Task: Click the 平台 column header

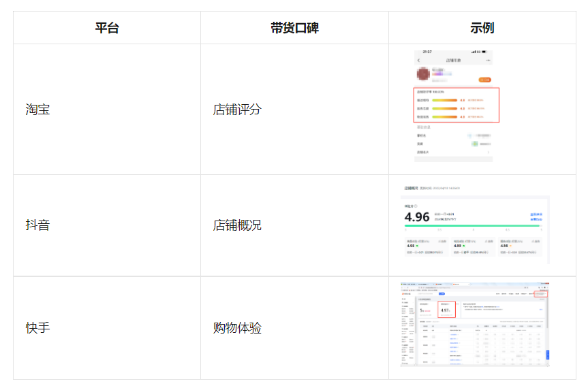Action: (107, 28)
